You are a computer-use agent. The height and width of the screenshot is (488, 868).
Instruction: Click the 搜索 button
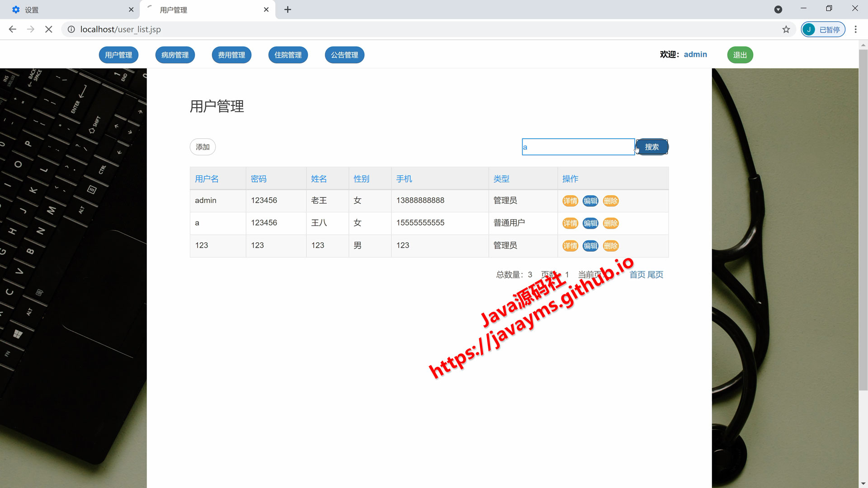651,147
